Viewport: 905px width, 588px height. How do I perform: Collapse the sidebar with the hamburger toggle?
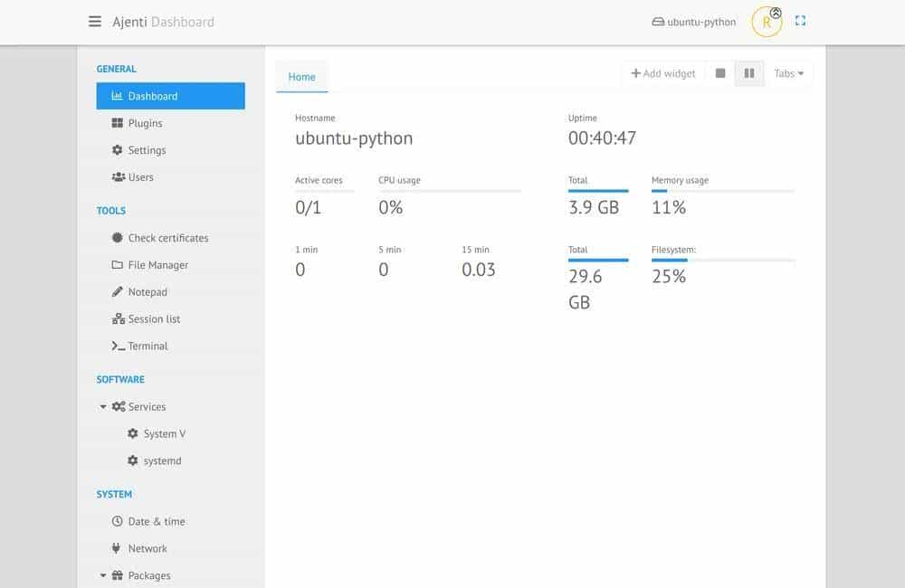pos(95,22)
